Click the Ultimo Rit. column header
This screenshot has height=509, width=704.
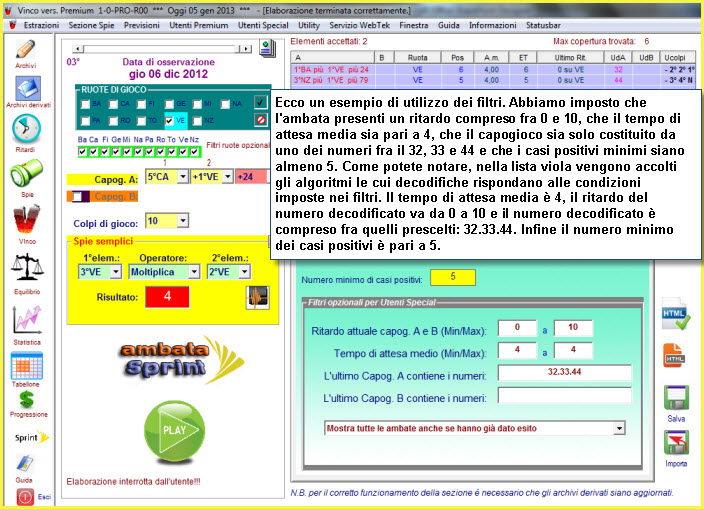click(570, 57)
